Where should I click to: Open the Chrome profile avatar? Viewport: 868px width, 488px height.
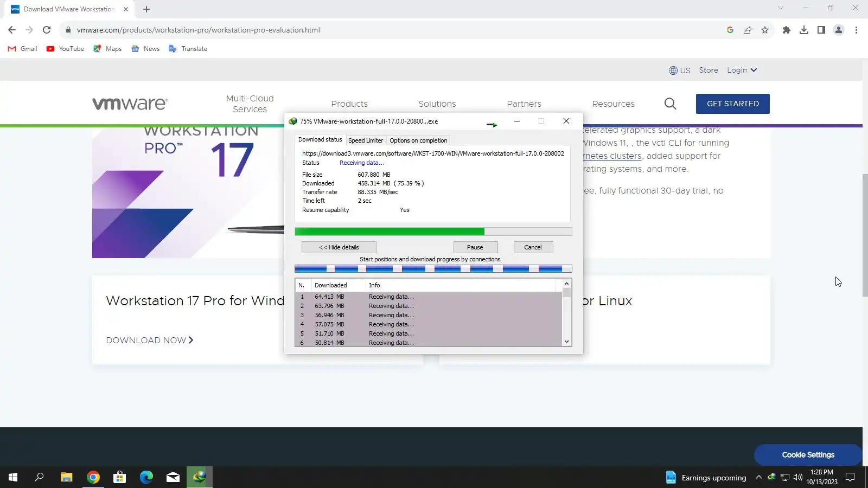coord(839,30)
